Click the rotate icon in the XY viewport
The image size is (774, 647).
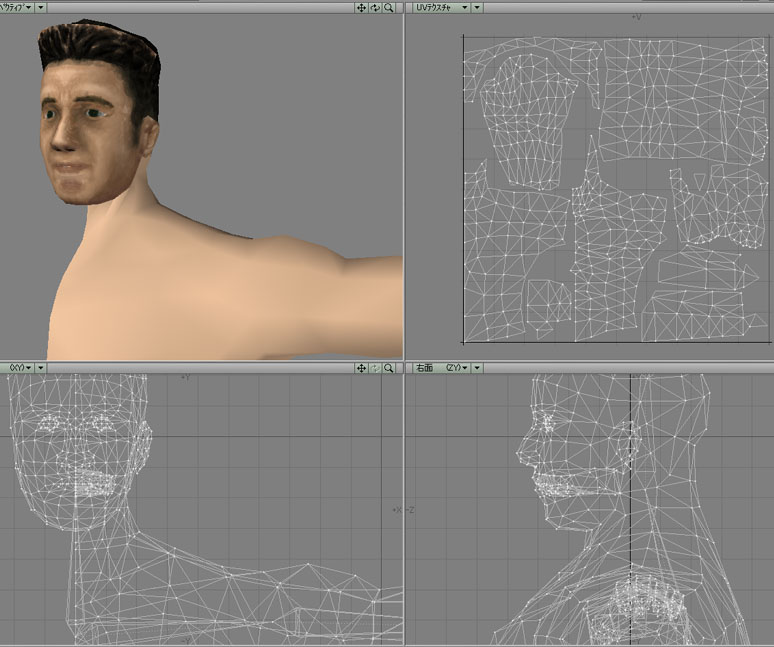coord(375,369)
